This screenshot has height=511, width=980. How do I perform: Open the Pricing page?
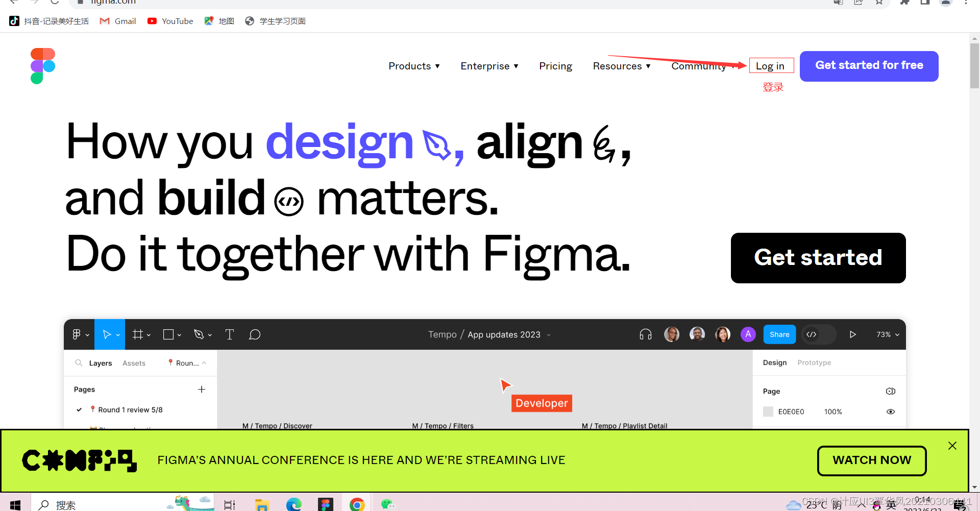click(555, 66)
